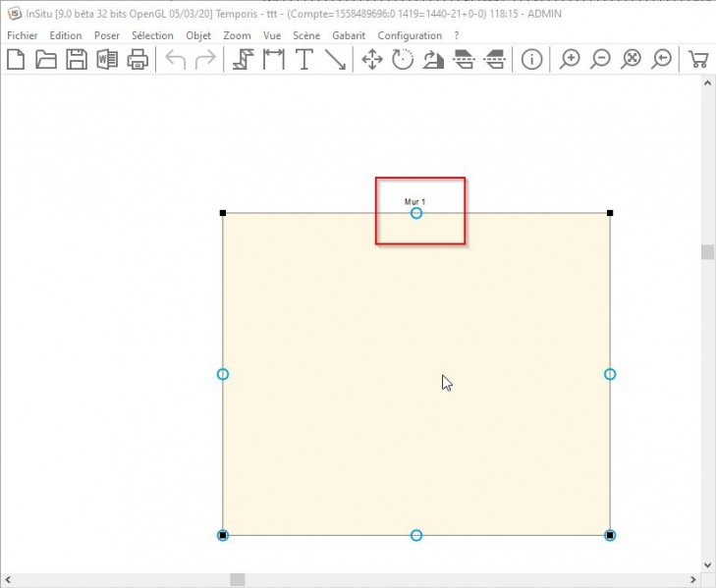This screenshot has height=588, width=716.
Task: Save the project with the floppy disk icon
Action: tap(77, 60)
